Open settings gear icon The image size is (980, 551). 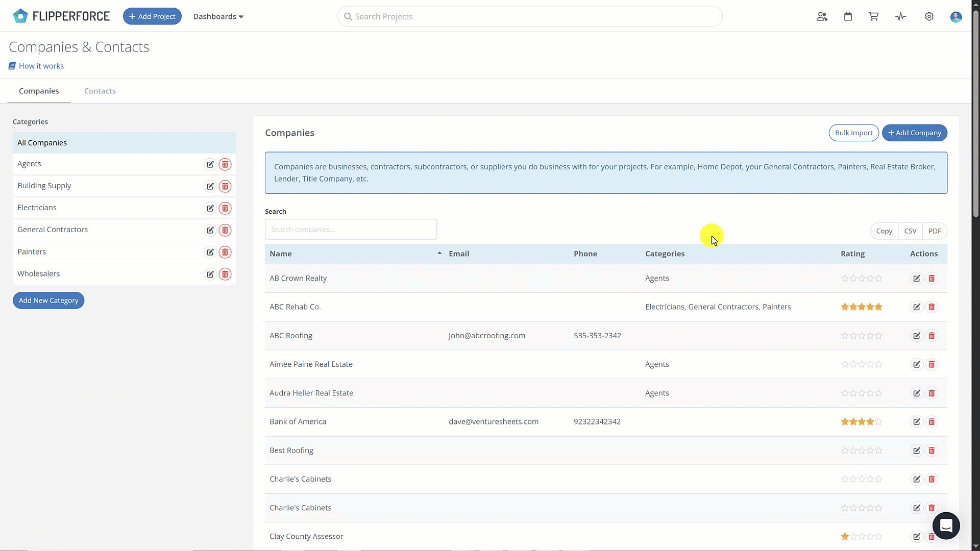click(929, 16)
